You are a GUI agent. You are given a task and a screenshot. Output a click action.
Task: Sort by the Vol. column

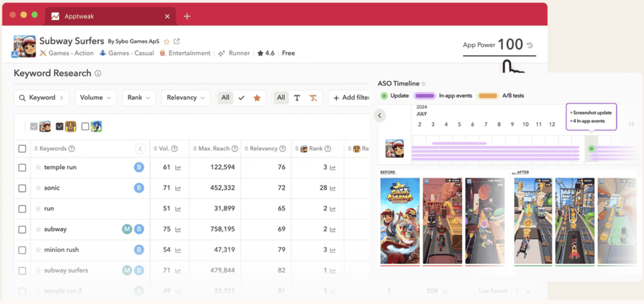tap(155, 148)
